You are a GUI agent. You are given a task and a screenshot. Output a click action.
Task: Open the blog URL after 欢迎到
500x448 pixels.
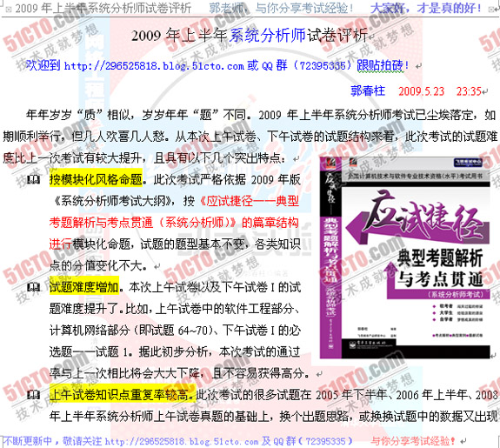click(x=154, y=66)
